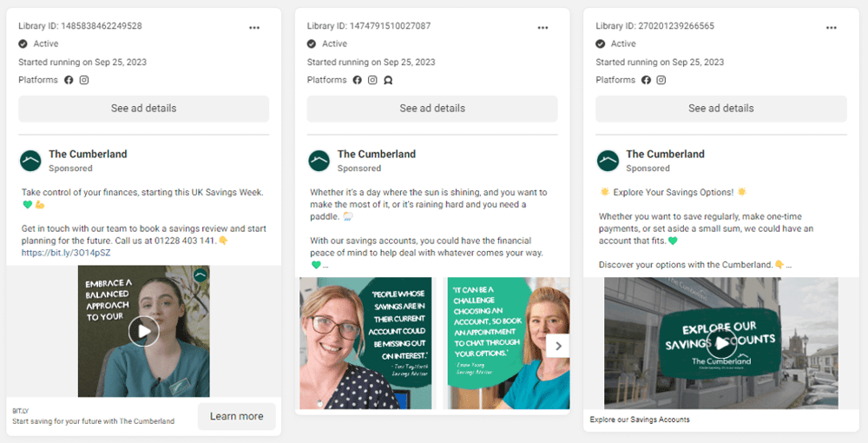Open the options menu for ad 270201239266565

tap(832, 28)
